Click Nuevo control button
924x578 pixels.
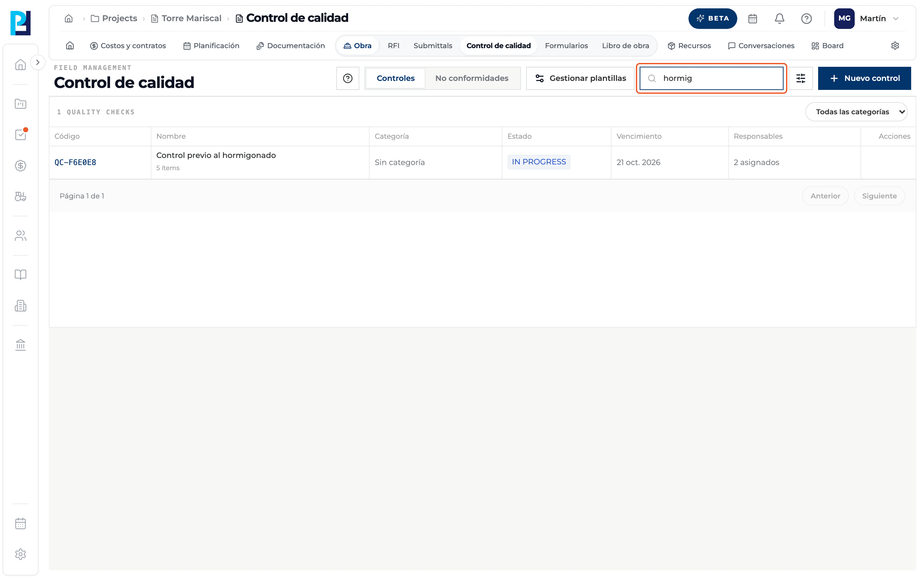(x=864, y=78)
